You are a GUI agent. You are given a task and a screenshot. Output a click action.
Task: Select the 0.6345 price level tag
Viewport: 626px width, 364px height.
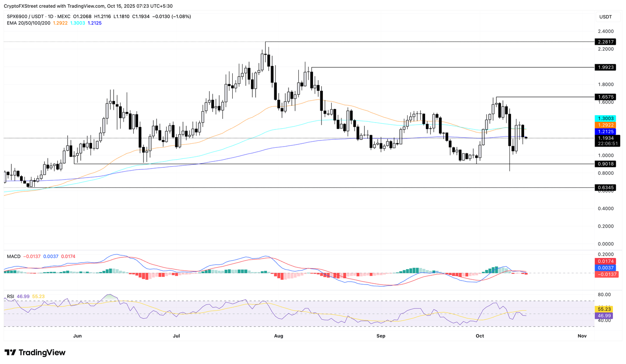[x=605, y=188]
